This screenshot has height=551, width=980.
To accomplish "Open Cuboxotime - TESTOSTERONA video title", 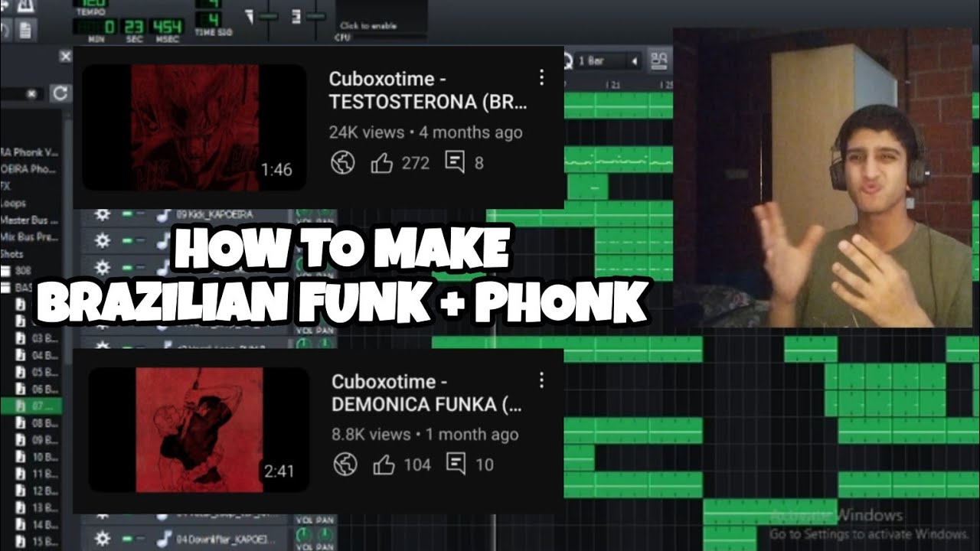I will click(428, 90).
